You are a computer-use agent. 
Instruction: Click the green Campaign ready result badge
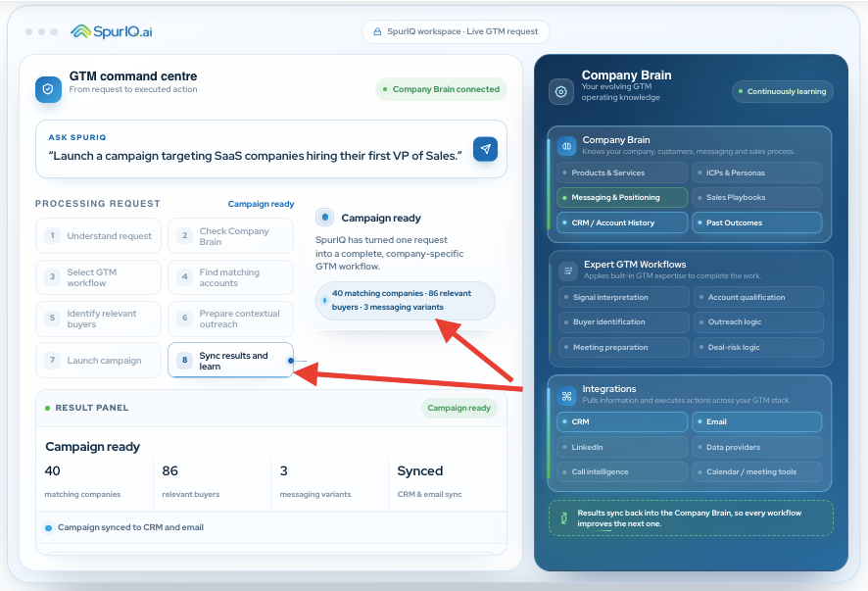[x=458, y=408]
